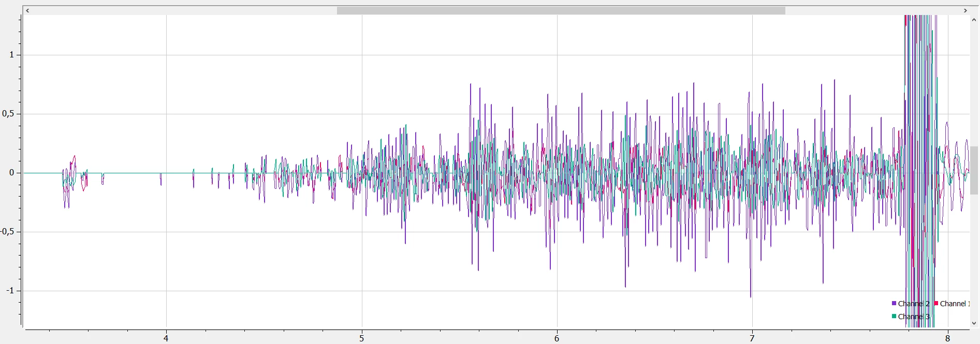Screen dimensions: 980x344
Task: Click the horizontal scrollbar left arrow
Action: tap(27, 10)
